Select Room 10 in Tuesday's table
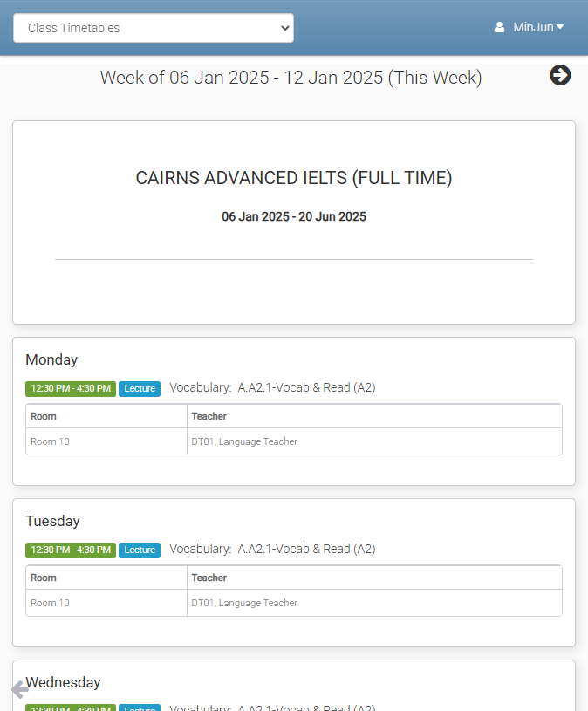Screen dimensions: 588x711 [50, 603]
